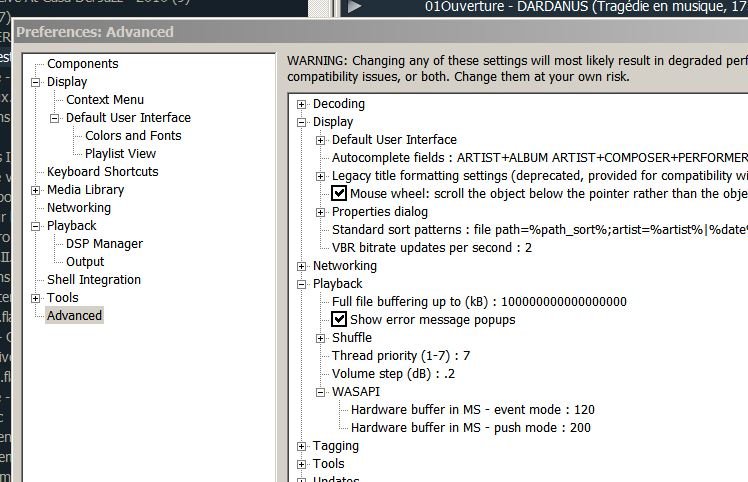Expand the Shuffle options node
Screen dimensions: 748x482
(x=320, y=338)
